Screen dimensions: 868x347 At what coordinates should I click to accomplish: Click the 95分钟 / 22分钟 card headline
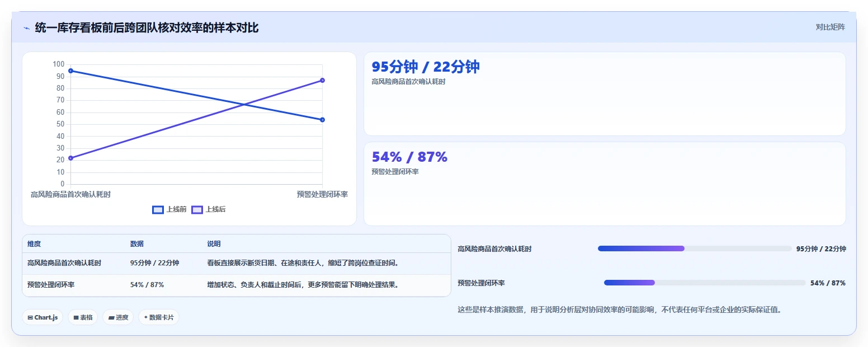coord(426,67)
